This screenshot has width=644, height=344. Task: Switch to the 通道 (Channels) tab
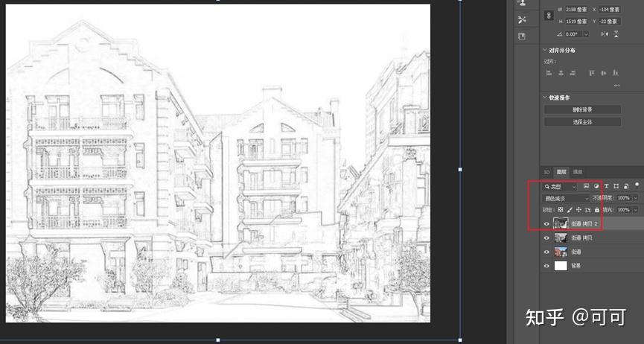pyautogui.click(x=578, y=172)
